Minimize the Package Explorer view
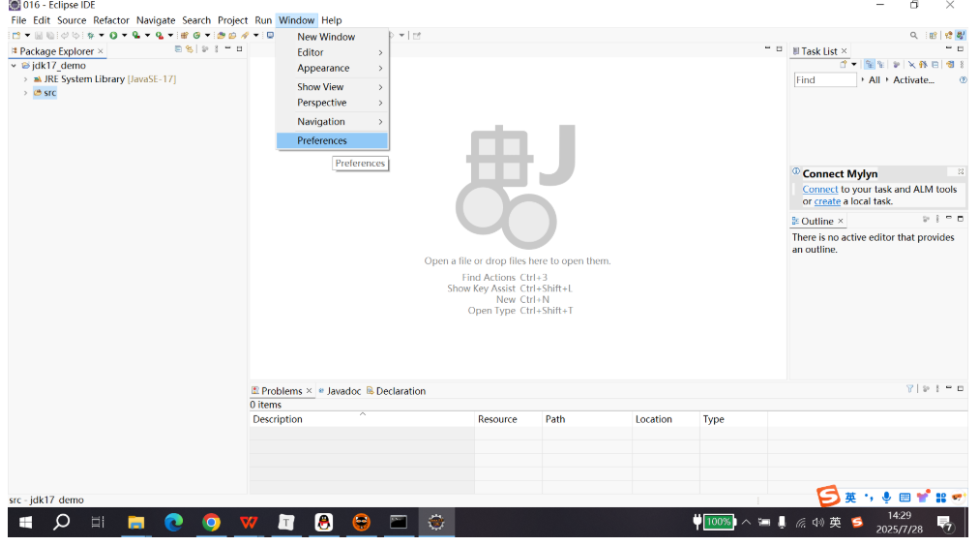This screenshot has height=546, width=980. 227,48
